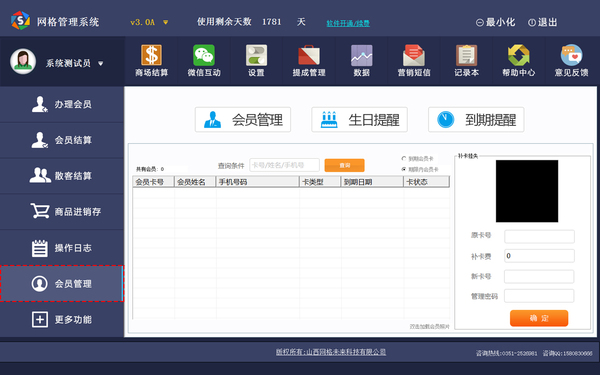This screenshot has height=375, width=600.
Task: Click 退出 exit in header
Action: [x=543, y=22]
